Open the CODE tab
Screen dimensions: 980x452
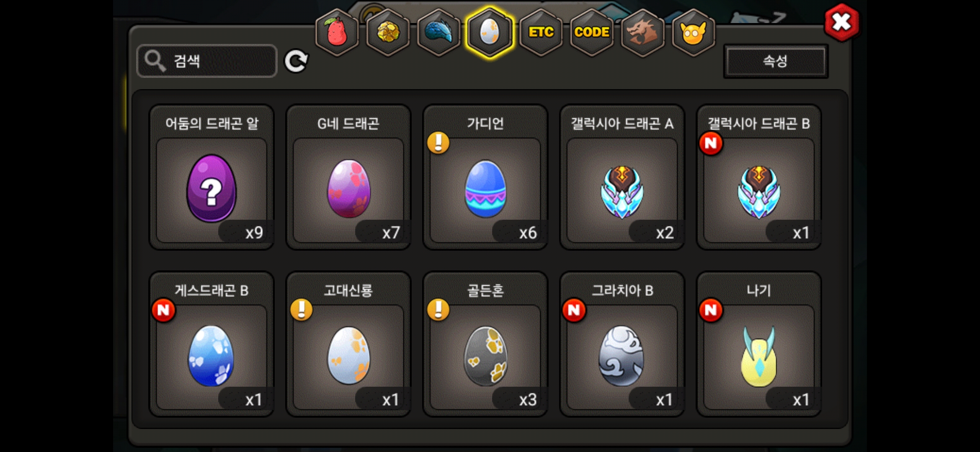592,32
